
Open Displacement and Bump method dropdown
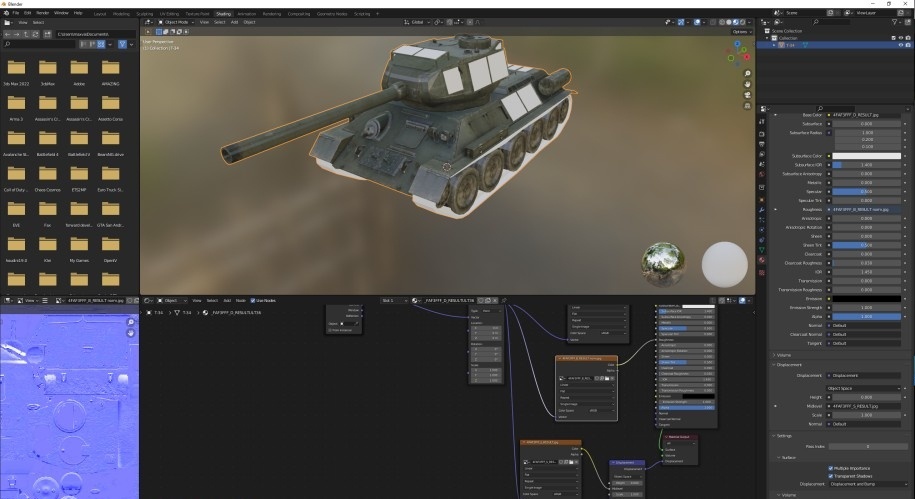click(869, 484)
